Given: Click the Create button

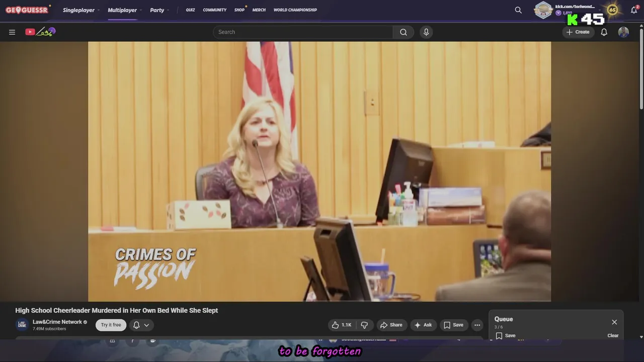Looking at the screenshot, I should 578,32.
